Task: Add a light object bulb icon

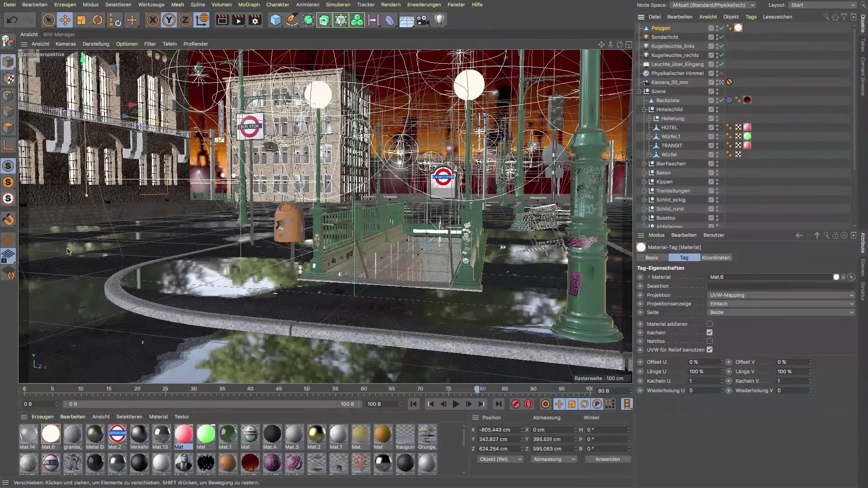Action: pos(439,20)
